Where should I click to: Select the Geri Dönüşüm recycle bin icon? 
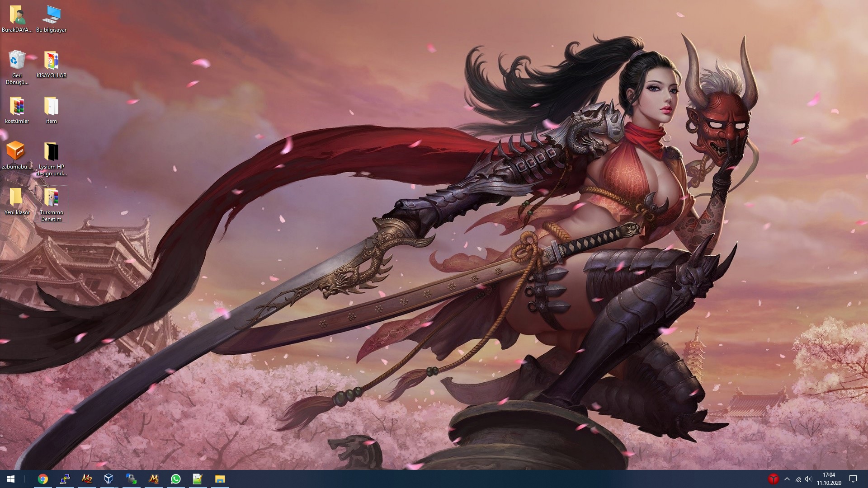pos(17,61)
